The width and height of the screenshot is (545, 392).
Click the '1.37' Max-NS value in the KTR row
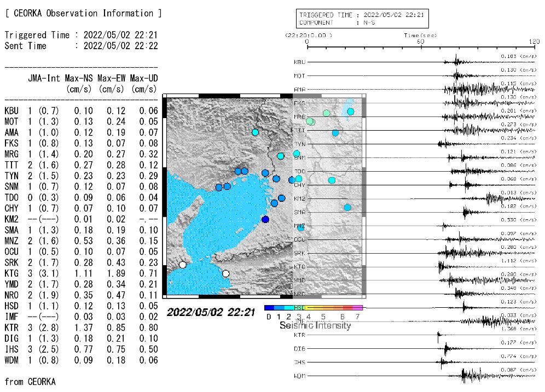(83, 327)
